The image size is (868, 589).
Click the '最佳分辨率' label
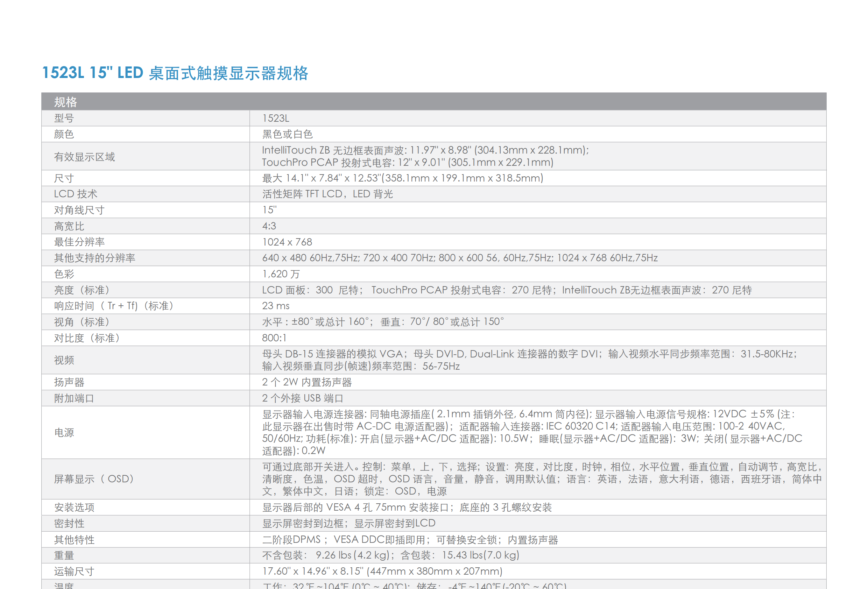click(79, 242)
